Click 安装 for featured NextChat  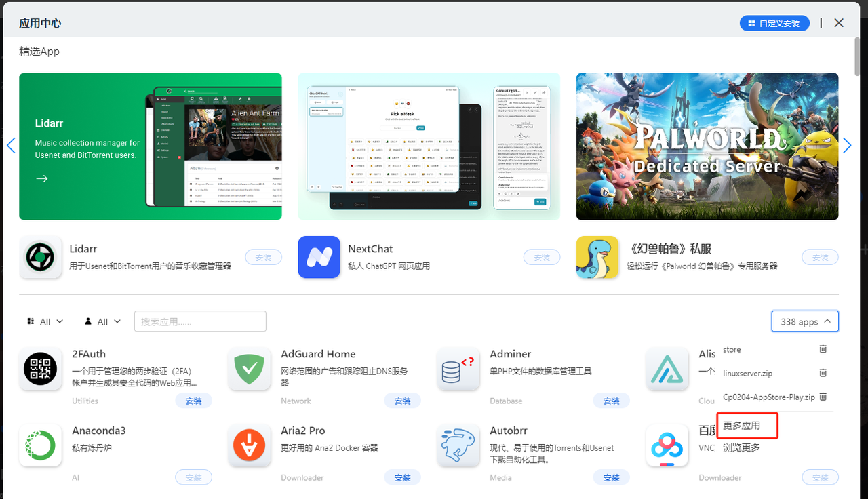pyautogui.click(x=542, y=258)
